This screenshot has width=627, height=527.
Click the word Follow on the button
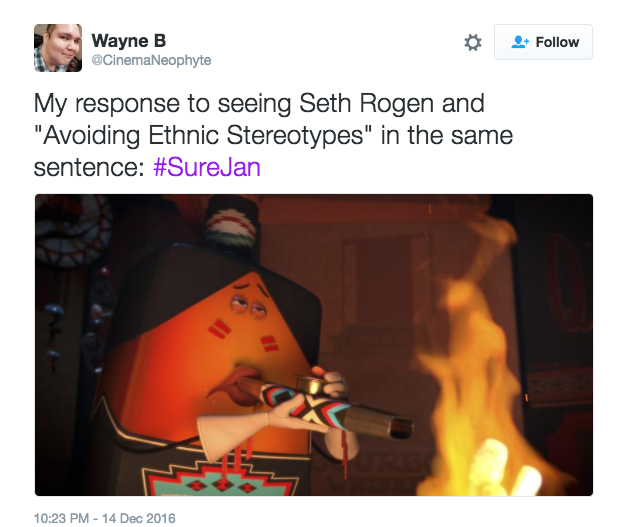(557, 42)
